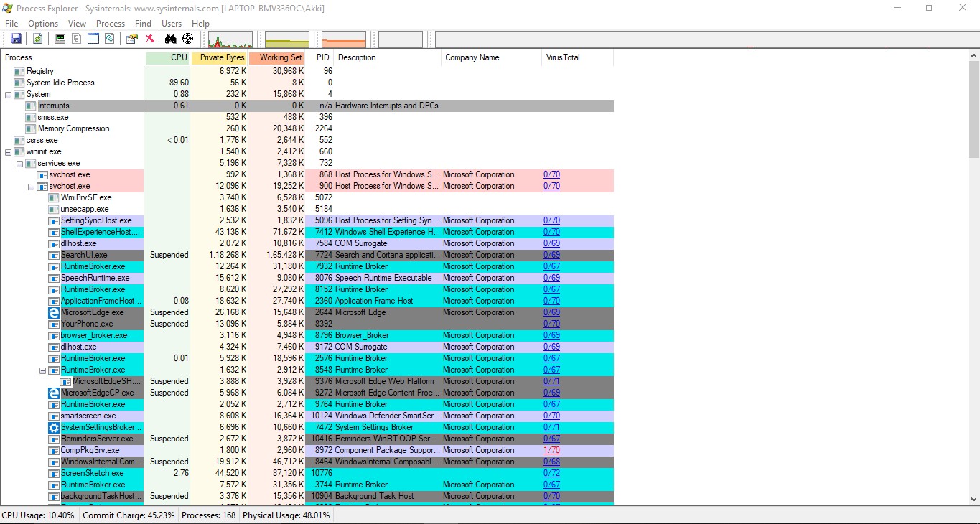Open System Information from the toolbar
The height and width of the screenshot is (524, 980).
pyautogui.click(x=60, y=39)
